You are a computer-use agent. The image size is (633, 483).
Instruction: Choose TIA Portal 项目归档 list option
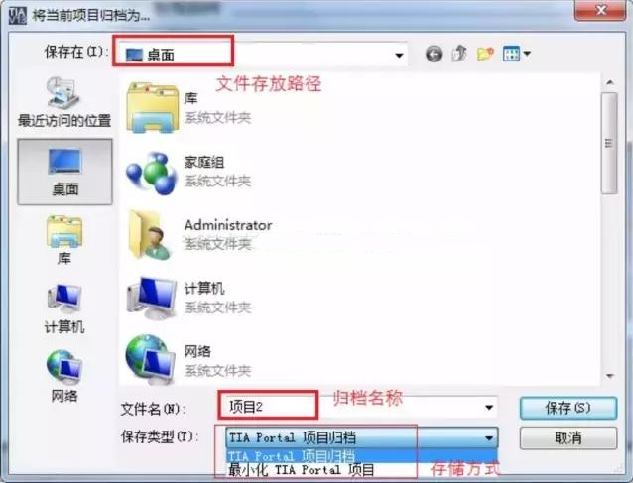coord(361,456)
